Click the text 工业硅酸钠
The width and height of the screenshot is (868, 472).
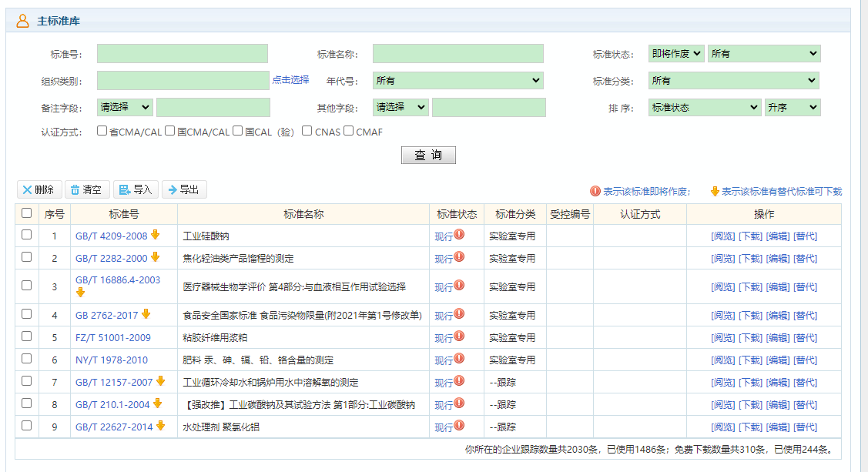point(206,236)
